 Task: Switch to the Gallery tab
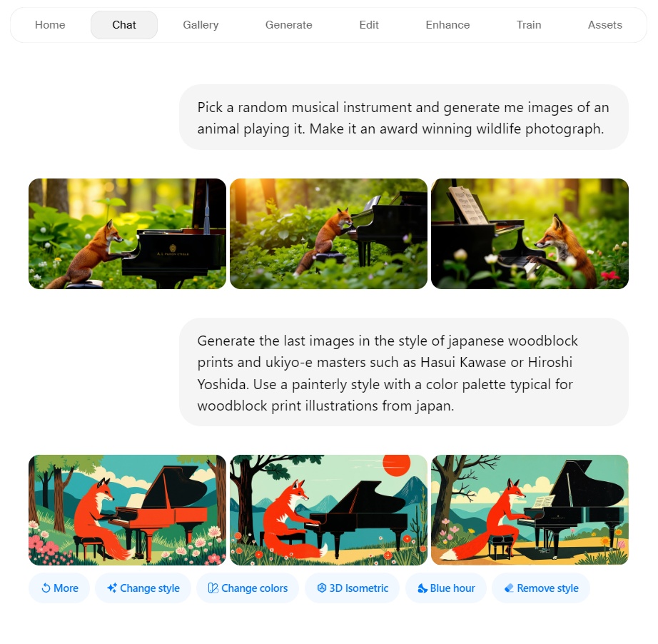point(201,25)
